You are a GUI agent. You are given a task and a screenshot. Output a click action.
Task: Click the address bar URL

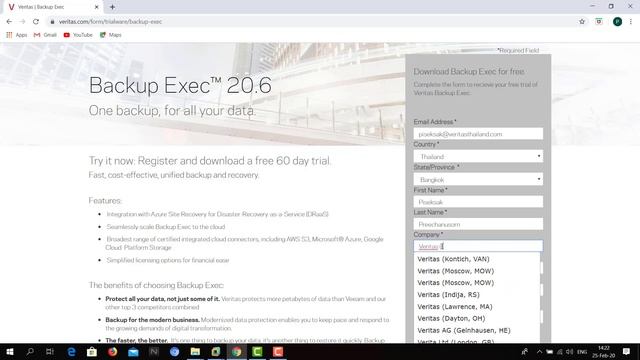110,22
